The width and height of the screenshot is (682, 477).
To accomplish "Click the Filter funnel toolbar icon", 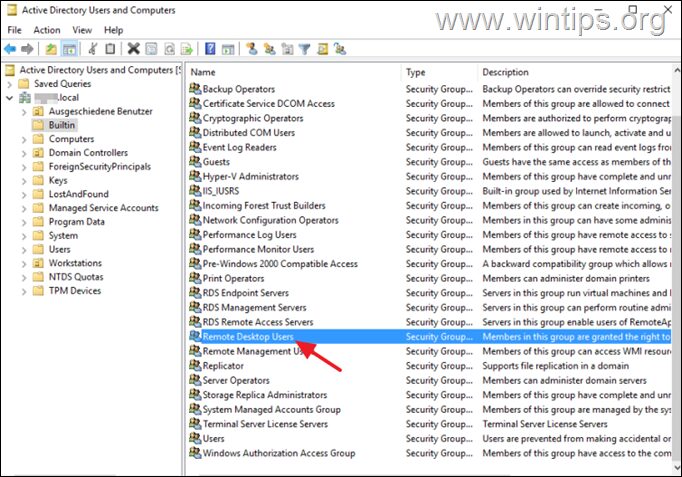I will pos(304,49).
